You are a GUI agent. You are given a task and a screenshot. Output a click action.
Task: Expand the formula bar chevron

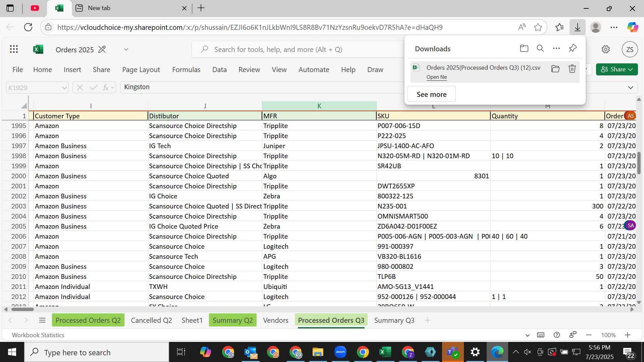click(x=630, y=87)
